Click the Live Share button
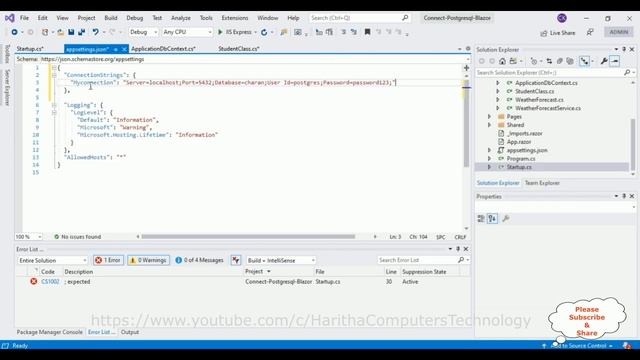This screenshot has height=360, width=640. click(558, 33)
